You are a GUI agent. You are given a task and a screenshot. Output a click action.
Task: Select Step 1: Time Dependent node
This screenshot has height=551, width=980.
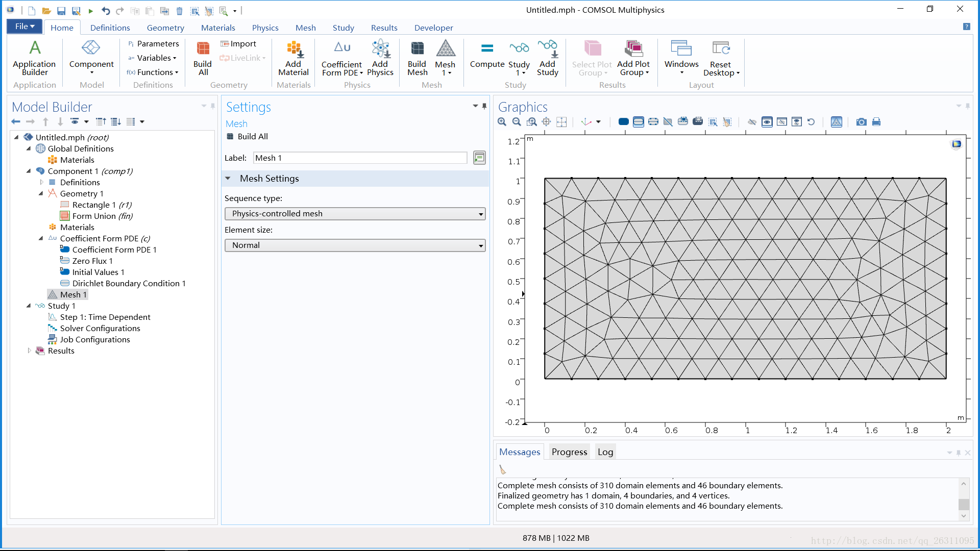(x=99, y=317)
